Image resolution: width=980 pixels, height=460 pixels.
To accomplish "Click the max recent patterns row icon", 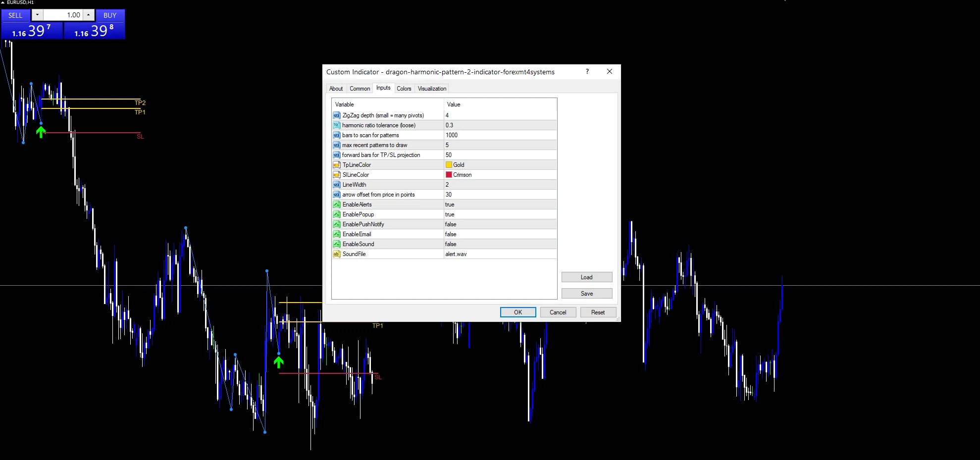I will click(336, 145).
